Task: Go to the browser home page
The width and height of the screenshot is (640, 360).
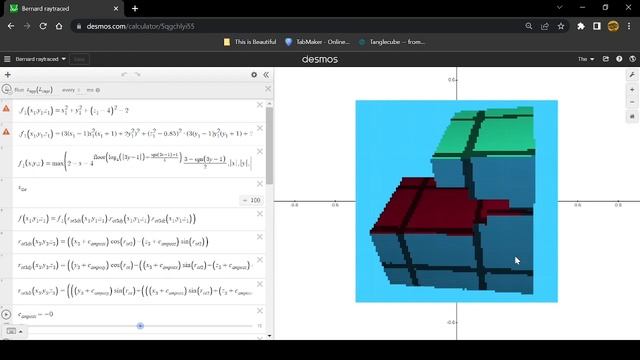Action: (59, 26)
